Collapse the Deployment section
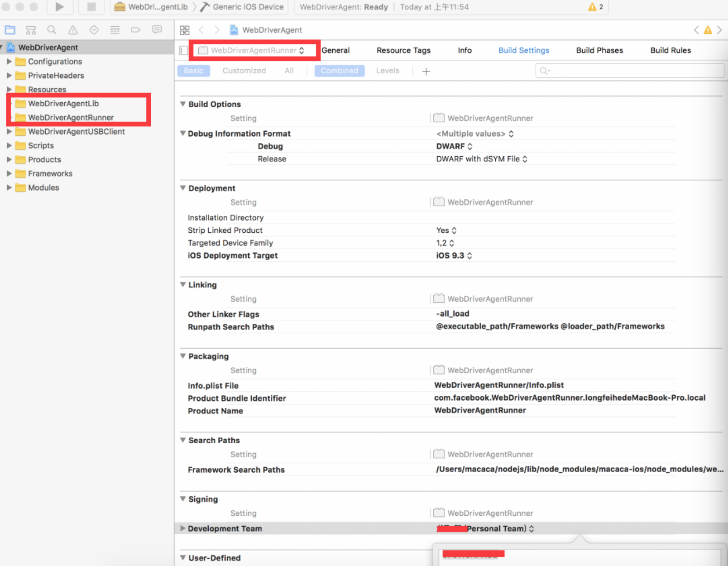The height and width of the screenshot is (566, 728). [x=183, y=188]
